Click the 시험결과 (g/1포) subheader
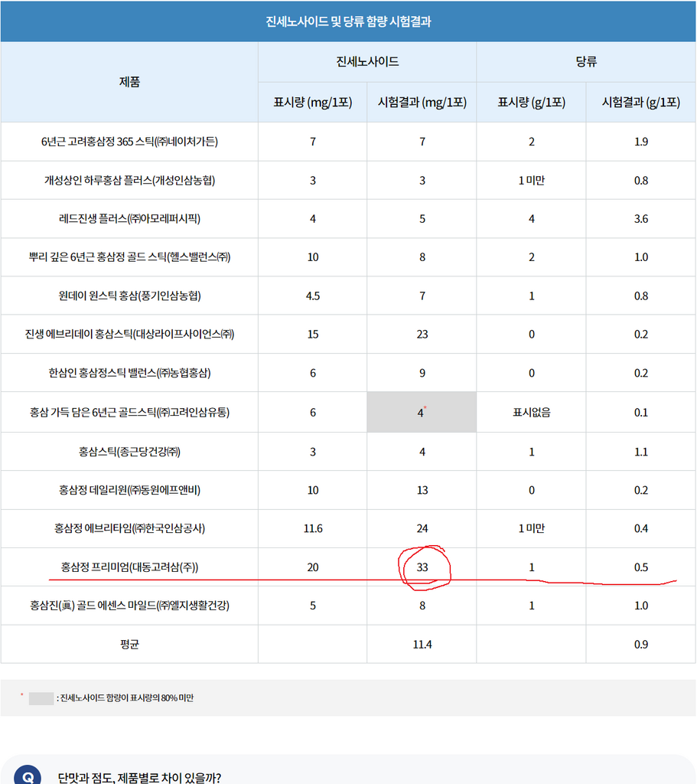 (641, 102)
